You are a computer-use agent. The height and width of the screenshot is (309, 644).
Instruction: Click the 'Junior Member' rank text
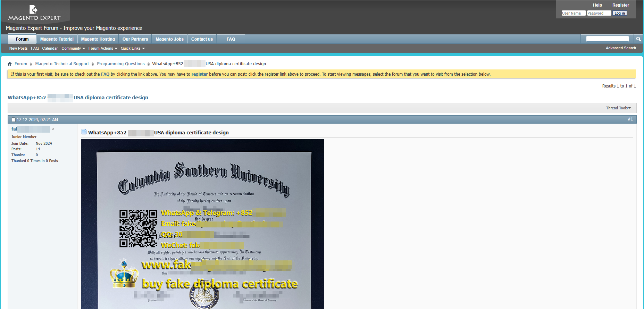coord(24,137)
